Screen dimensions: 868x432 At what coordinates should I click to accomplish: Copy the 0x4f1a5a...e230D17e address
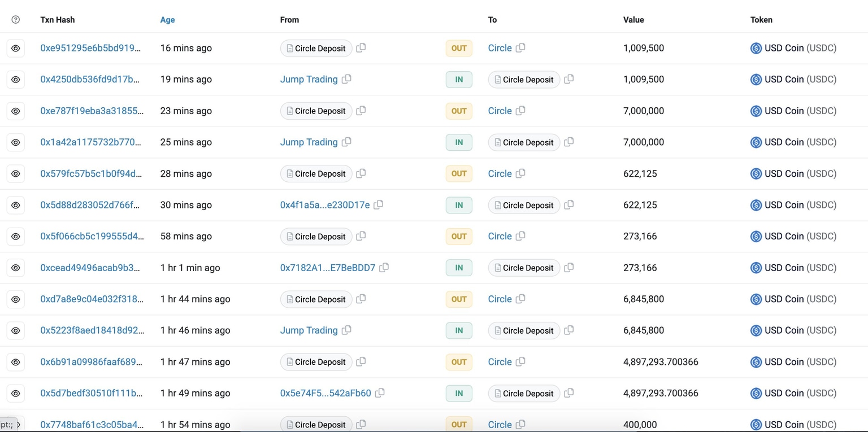379,204
